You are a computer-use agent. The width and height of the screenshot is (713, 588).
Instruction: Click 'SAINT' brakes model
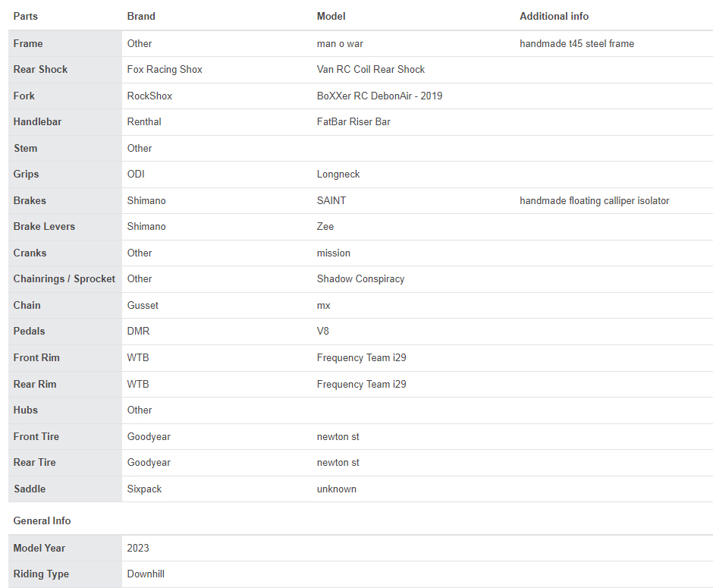331,201
